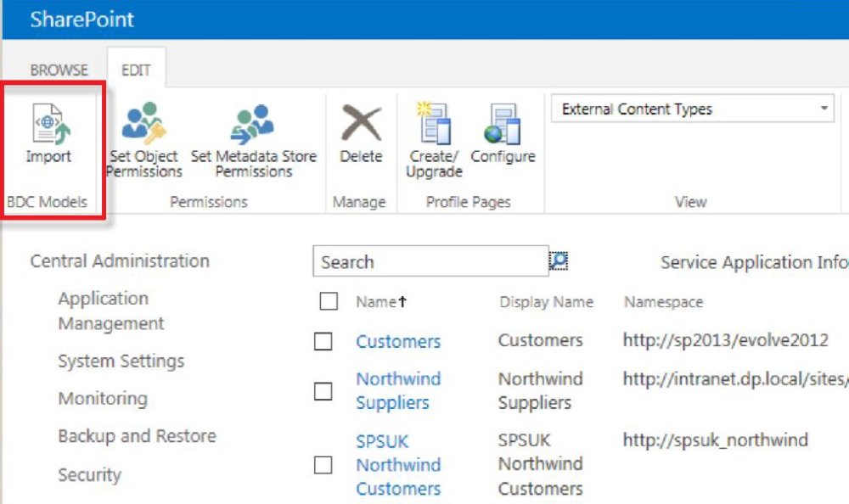This screenshot has width=849, height=504.
Task: Select the EDIT ribbon tab
Action: (x=136, y=70)
